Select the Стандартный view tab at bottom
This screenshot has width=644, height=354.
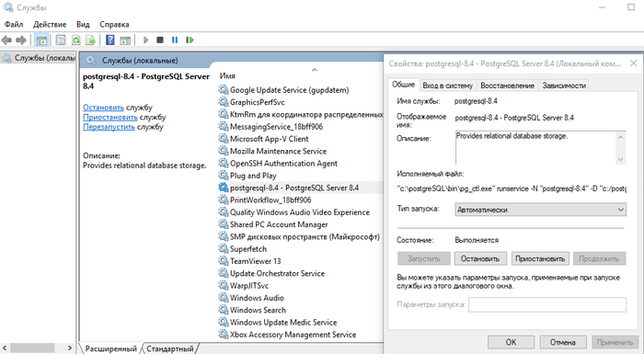170,348
